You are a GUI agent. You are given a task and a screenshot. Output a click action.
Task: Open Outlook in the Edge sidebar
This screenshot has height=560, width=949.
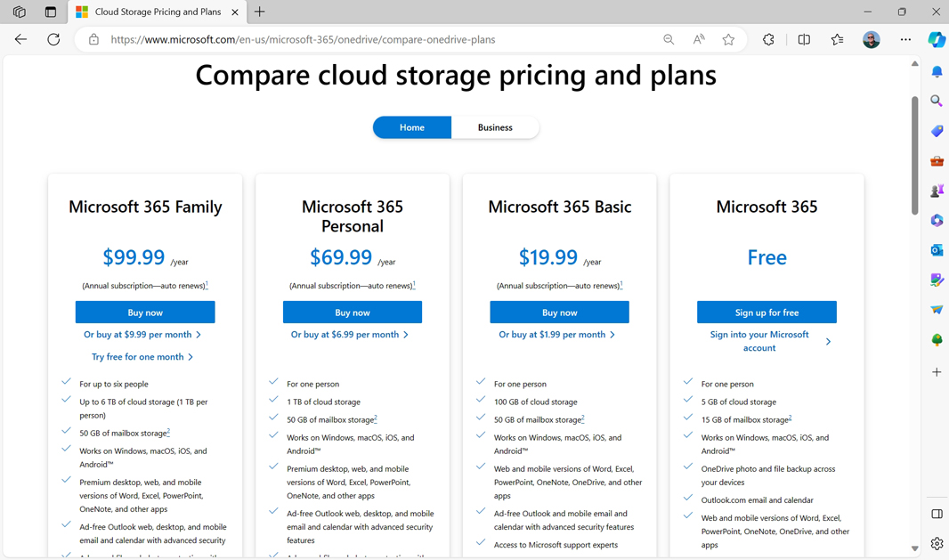(937, 250)
